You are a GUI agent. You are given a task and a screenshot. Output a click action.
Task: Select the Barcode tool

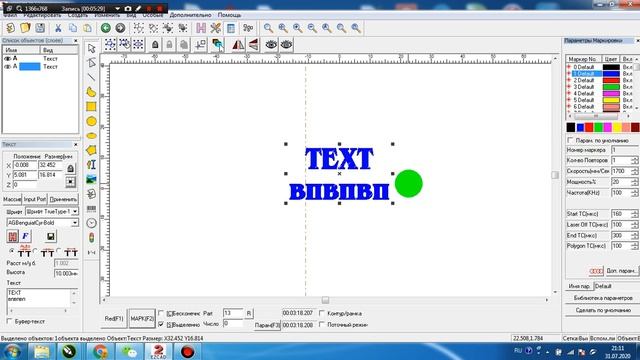pos(91,209)
